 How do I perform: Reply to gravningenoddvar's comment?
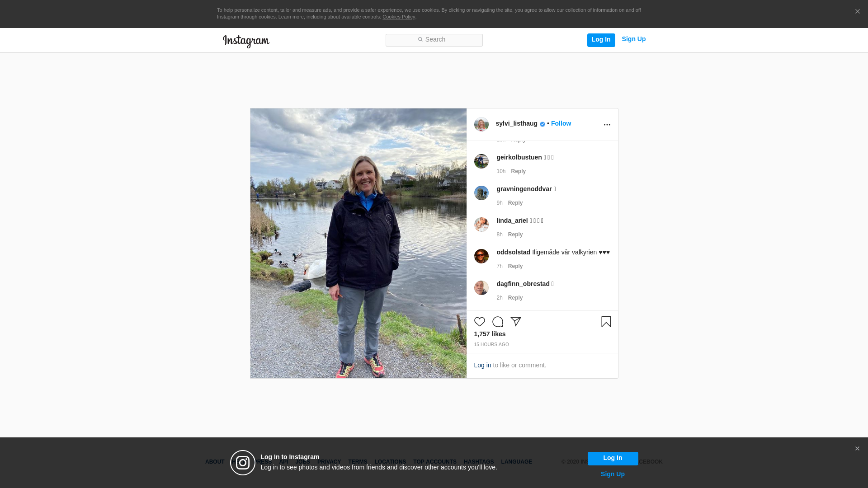point(515,203)
